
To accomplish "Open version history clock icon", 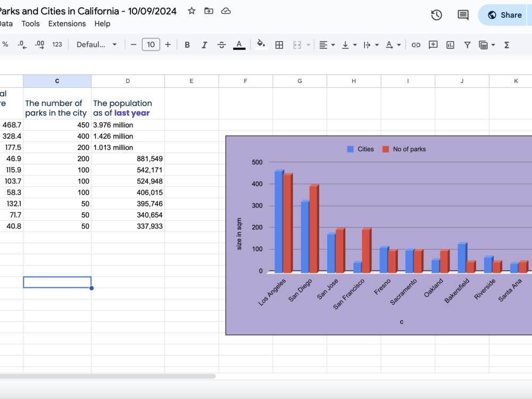I will [436, 15].
